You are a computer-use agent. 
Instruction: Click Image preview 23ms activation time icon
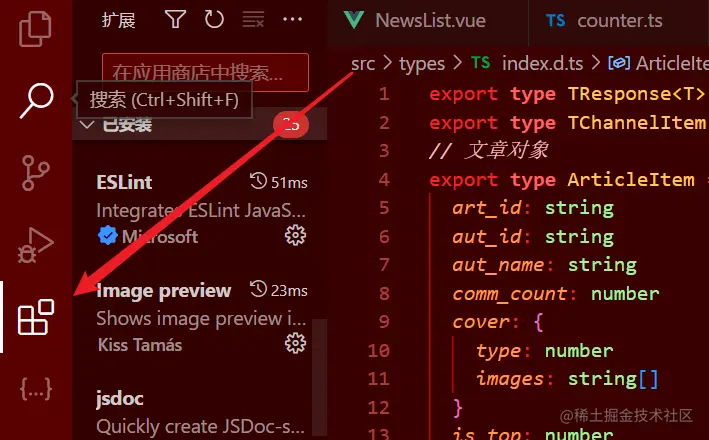point(258,289)
